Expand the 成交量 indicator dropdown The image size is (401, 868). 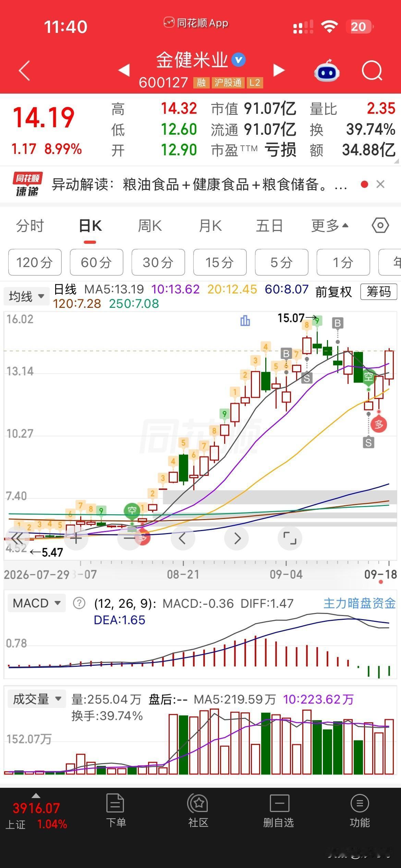[x=36, y=699]
